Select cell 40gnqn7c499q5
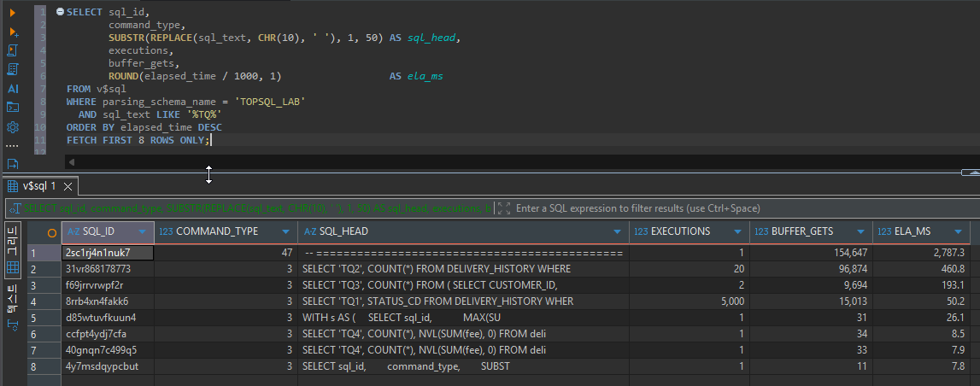 click(x=108, y=350)
